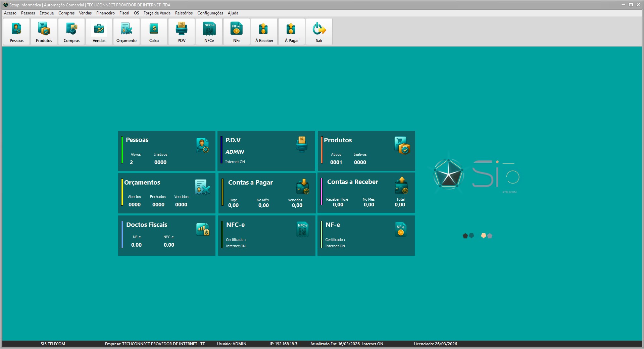Open the Vendas menu in menu bar
The width and height of the screenshot is (644, 349).
coord(85,13)
